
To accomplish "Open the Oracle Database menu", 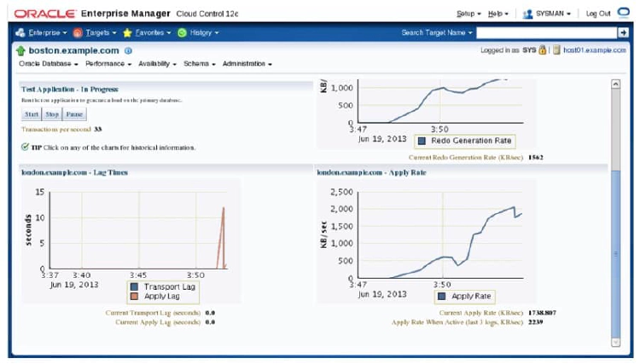I will coord(49,64).
